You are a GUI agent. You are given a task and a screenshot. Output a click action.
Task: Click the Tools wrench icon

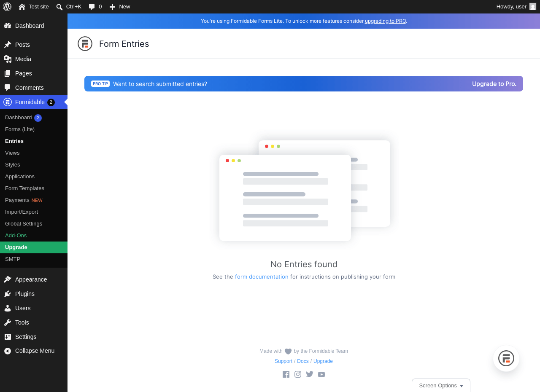[8, 322]
